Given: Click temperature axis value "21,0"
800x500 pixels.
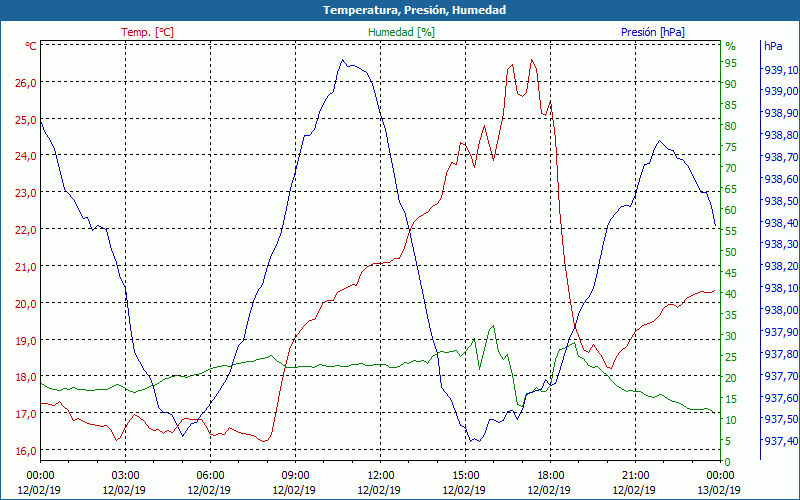Looking at the screenshot, I should 25,267.
